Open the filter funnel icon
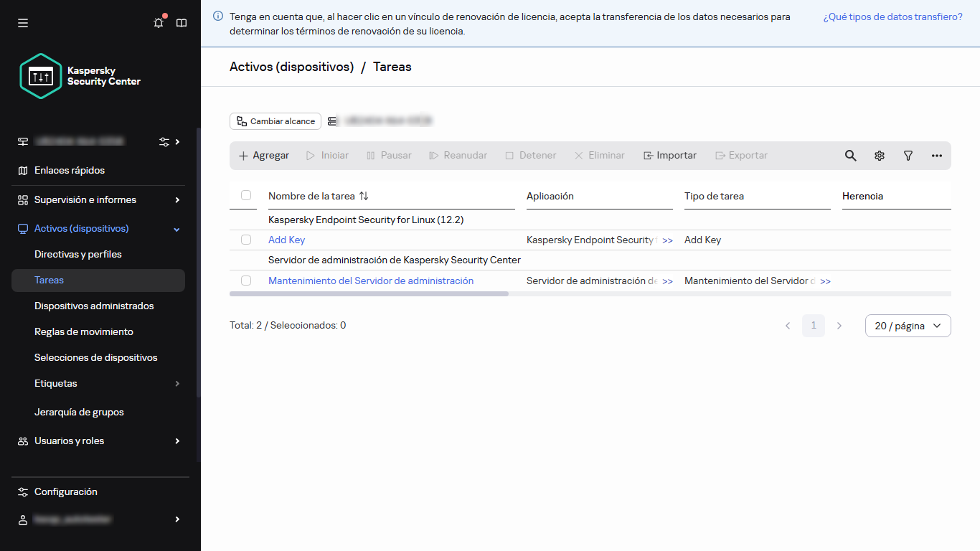Screen dimensions: 980x551 pyautogui.click(x=908, y=156)
